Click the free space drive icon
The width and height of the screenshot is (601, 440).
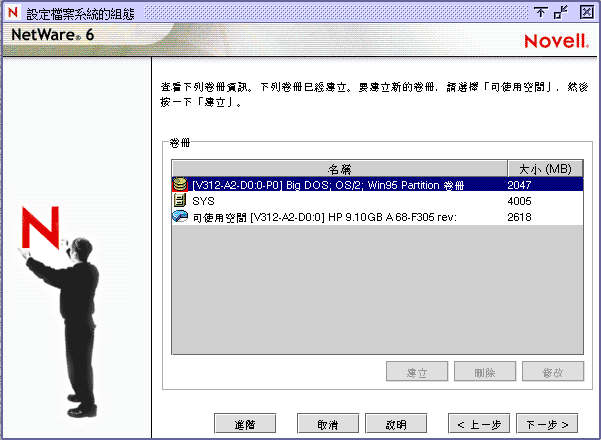click(180, 217)
